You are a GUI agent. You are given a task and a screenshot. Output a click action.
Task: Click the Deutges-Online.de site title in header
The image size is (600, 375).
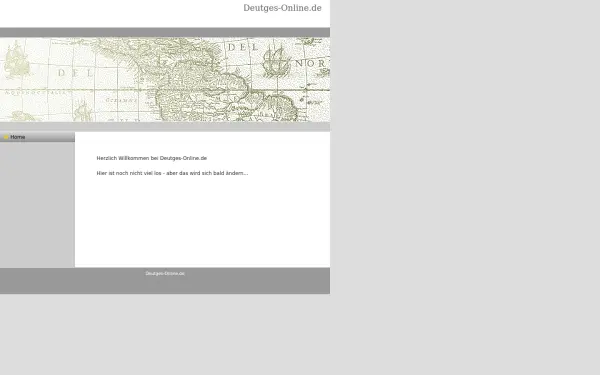click(x=282, y=8)
